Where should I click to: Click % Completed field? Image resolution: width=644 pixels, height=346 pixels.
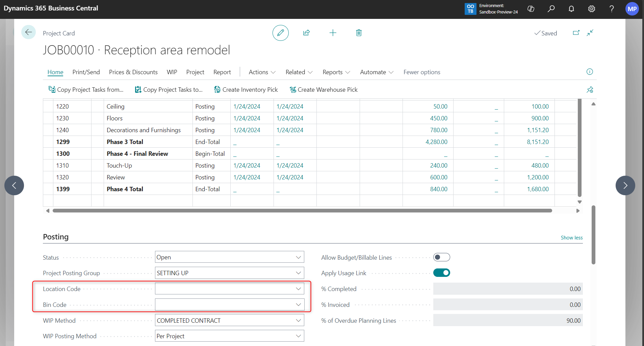508,289
